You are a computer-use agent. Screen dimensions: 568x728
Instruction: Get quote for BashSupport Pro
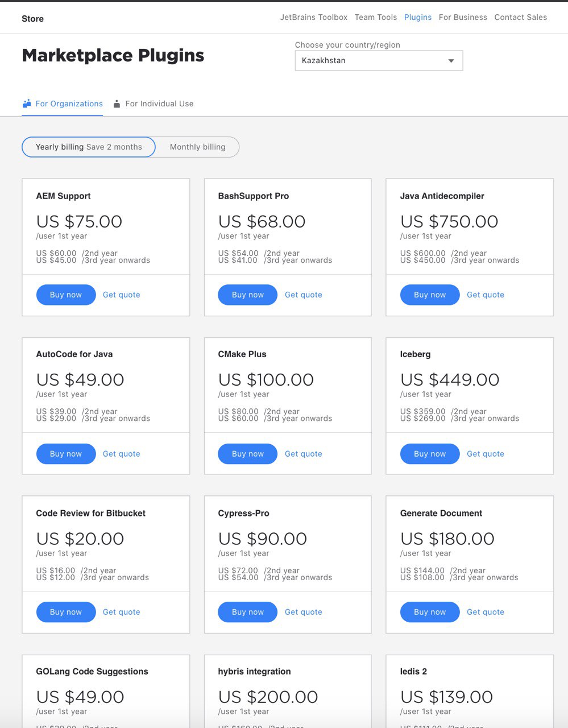pyautogui.click(x=304, y=295)
